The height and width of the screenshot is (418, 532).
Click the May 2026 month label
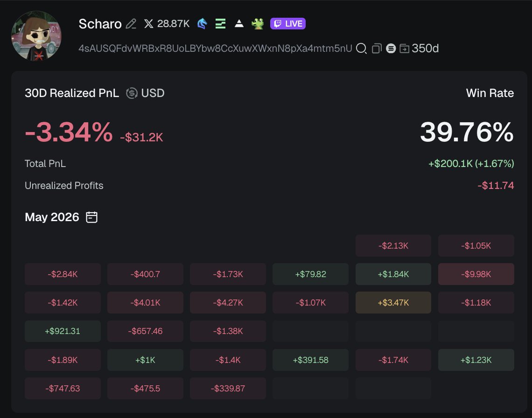tap(52, 217)
